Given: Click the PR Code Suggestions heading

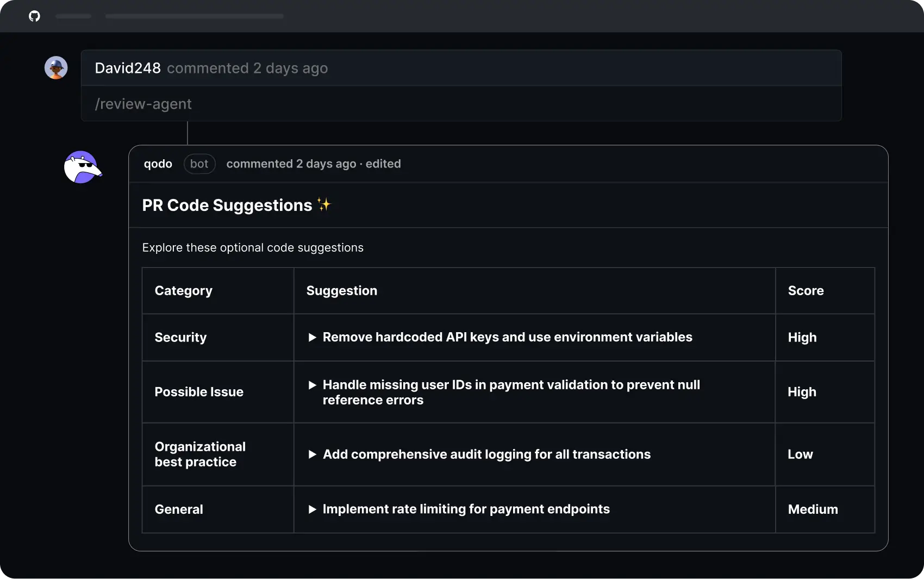Looking at the screenshot, I should click(227, 206).
